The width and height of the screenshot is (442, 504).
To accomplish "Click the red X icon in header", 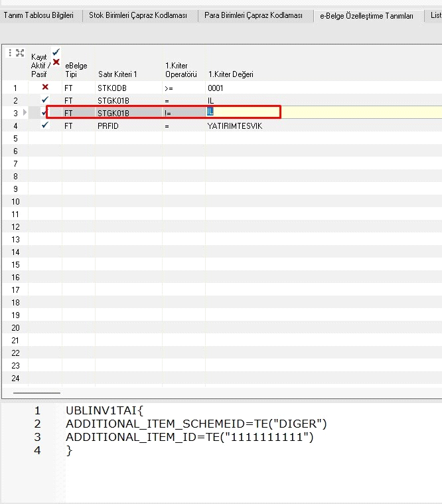I will coord(56,62).
